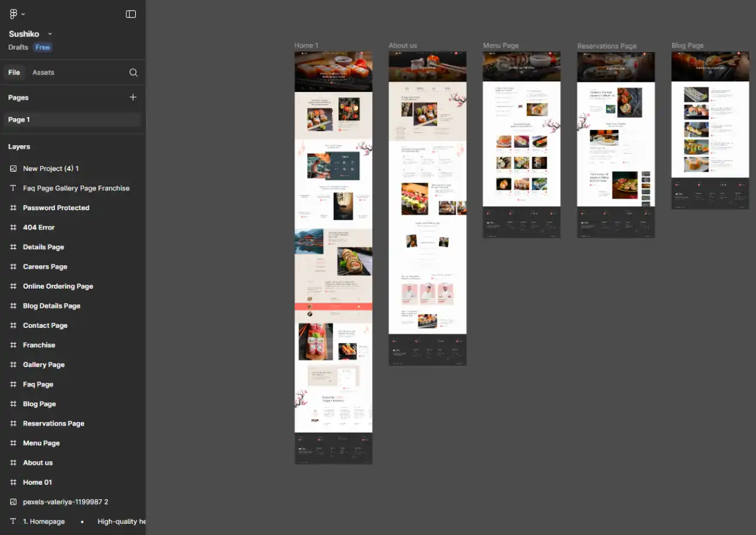Switch to the Assets tab

(x=43, y=73)
